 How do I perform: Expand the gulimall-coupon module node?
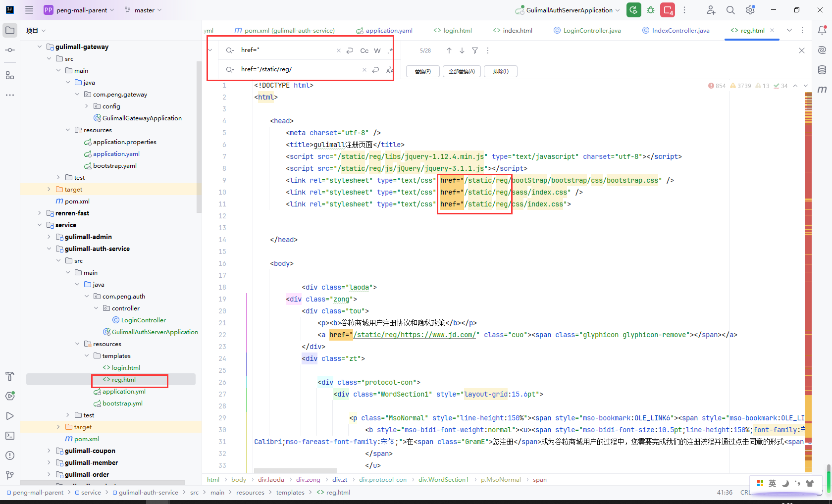click(49, 451)
